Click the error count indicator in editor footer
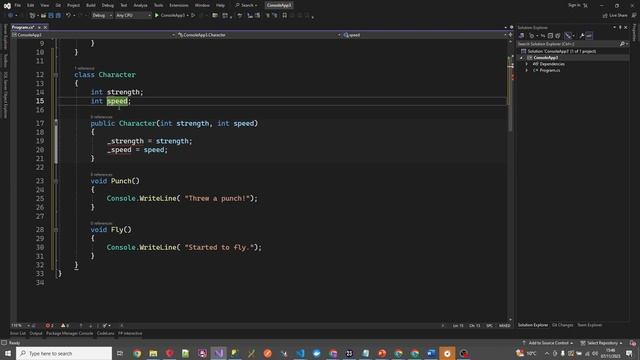The width and height of the screenshot is (640, 360). pyautogui.click(x=49, y=326)
